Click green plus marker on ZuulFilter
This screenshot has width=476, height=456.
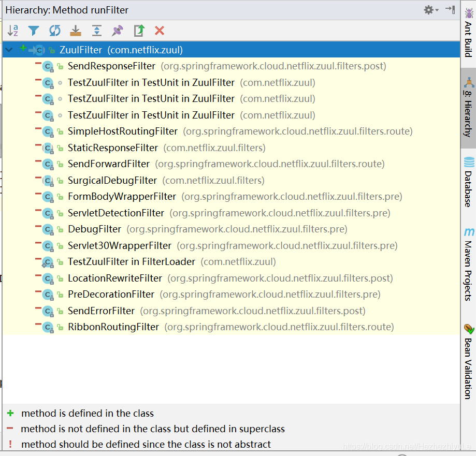23,48
